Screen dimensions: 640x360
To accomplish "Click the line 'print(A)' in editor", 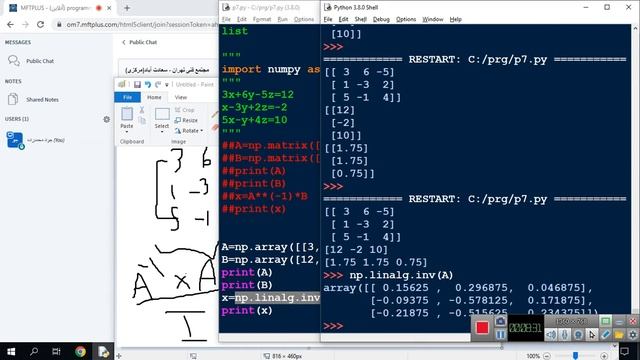I will pos(247,272).
